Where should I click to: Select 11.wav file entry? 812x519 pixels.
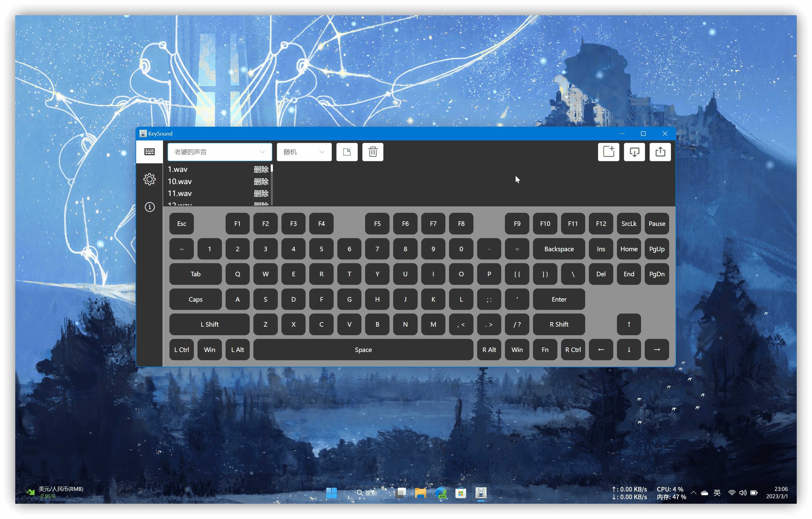click(181, 193)
